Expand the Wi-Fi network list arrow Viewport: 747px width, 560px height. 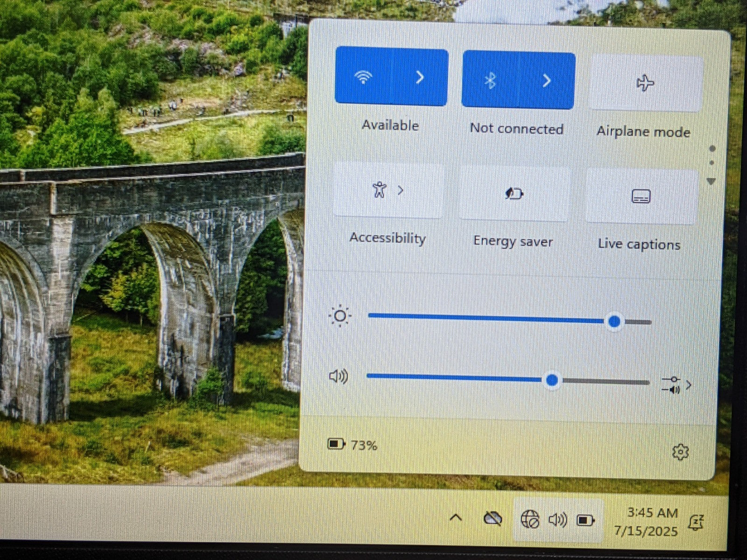pos(420,77)
